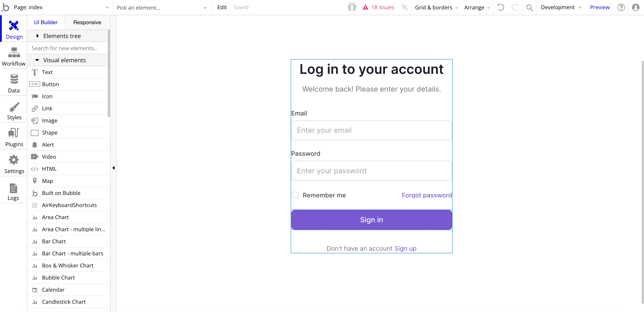Open your account avatar menu
Screen dimensions: 644x312
[636, 7]
